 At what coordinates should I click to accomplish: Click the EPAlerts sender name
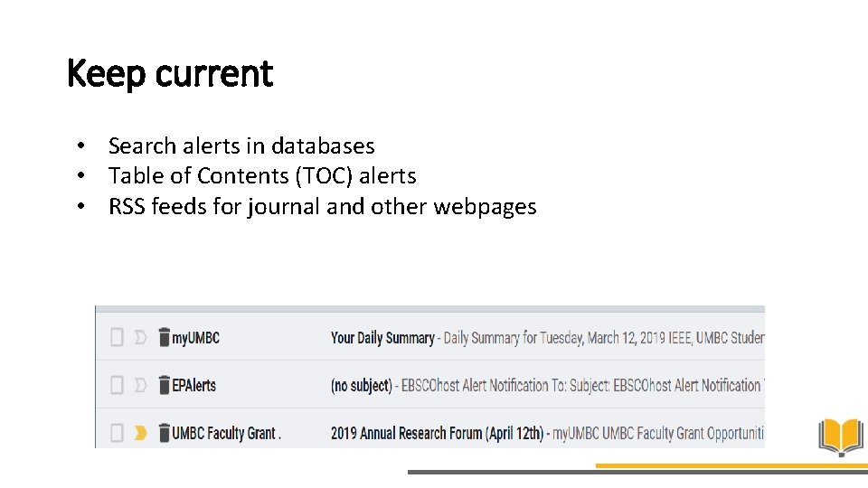coord(194,386)
